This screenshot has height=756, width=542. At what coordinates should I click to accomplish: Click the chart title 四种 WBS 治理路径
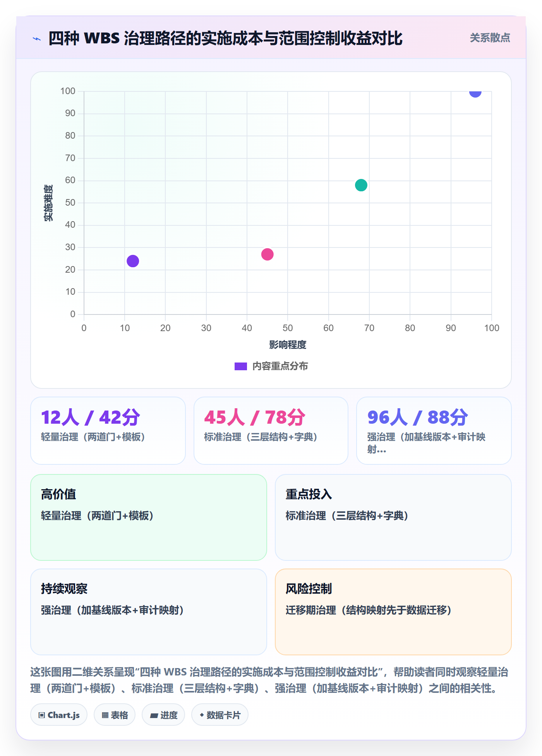[x=225, y=38]
